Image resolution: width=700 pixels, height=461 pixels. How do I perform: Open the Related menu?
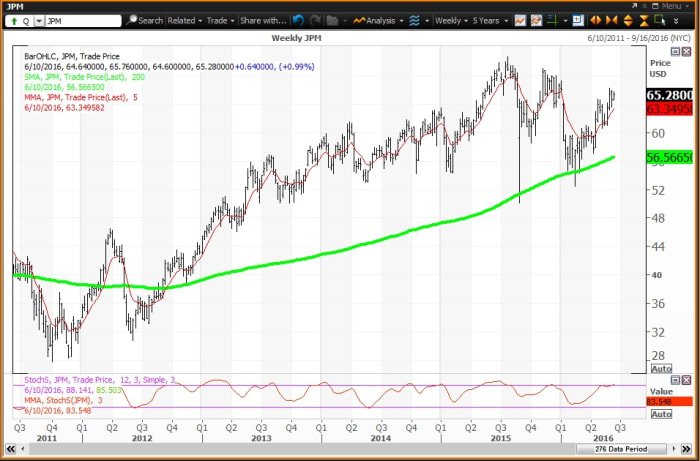[x=184, y=20]
